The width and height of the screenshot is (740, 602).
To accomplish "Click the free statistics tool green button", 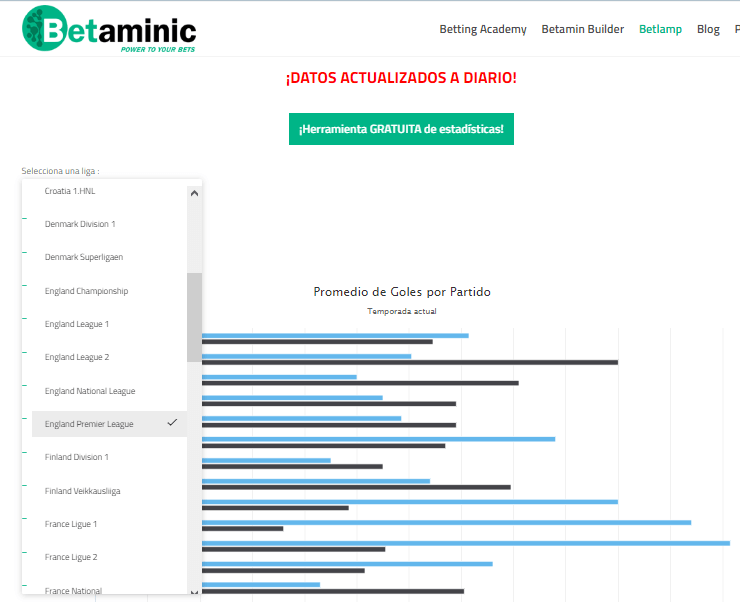I will pos(401,129).
